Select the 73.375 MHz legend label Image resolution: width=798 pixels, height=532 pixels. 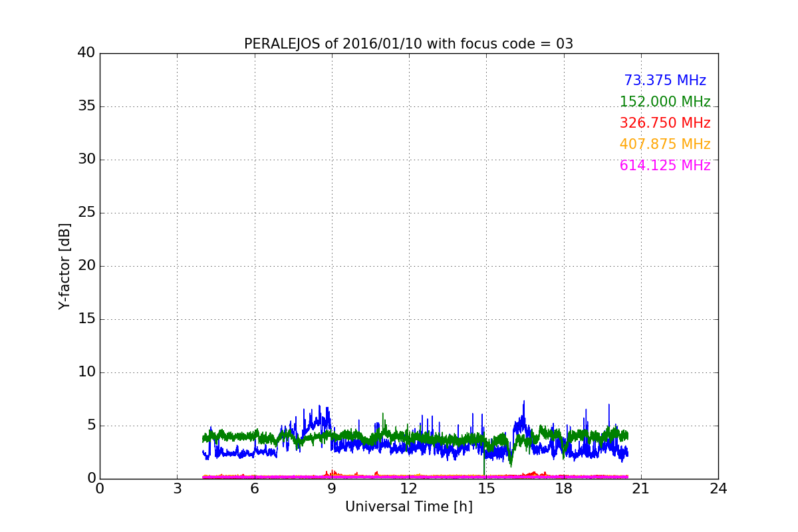click(x=665, y=80)
